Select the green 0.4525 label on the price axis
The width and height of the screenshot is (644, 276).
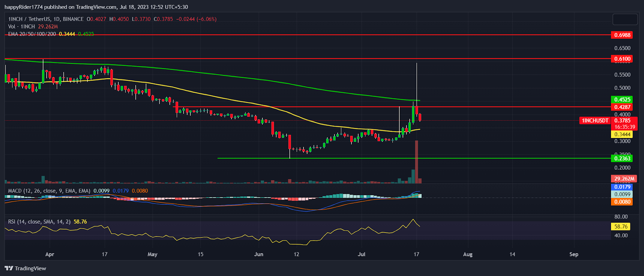pos(622,99)
